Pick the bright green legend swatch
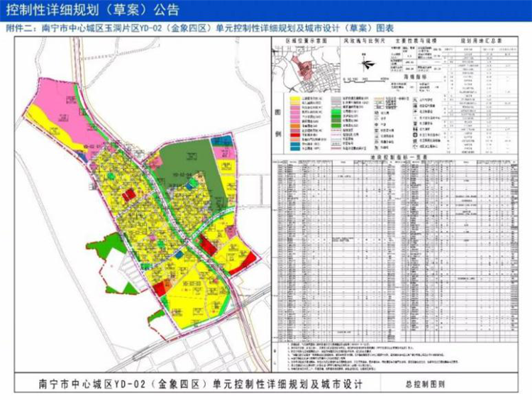Screen dimensions: 532x400 (x=336, y=112)
